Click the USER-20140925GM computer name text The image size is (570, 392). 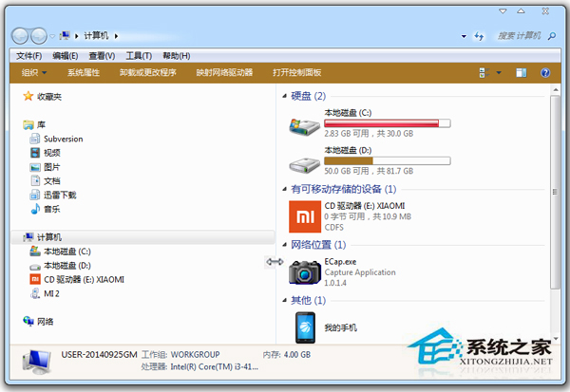point(99,355)
